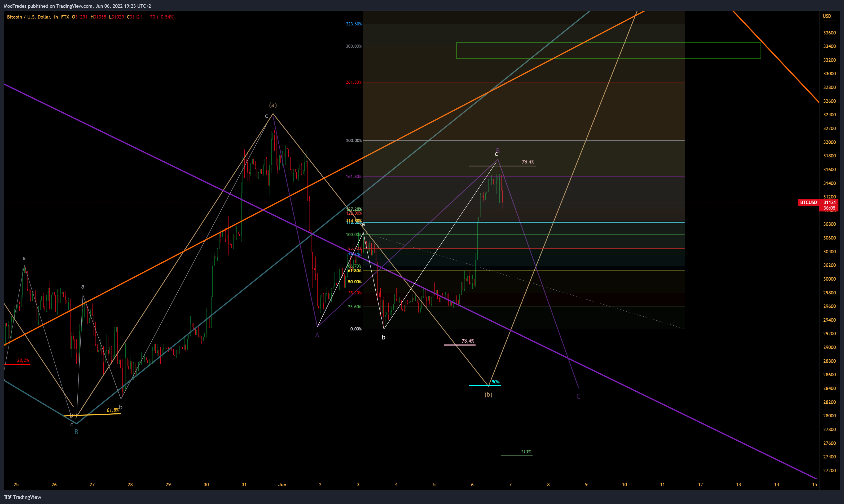Click the yellow 61,8% retracement label
844x504 pixels.
[113, 410]
